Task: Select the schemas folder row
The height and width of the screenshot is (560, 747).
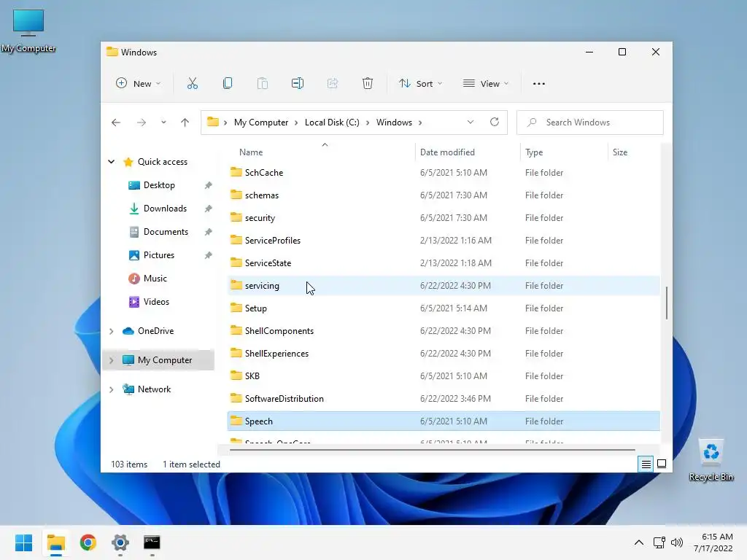Action: (x=444, y=195)
